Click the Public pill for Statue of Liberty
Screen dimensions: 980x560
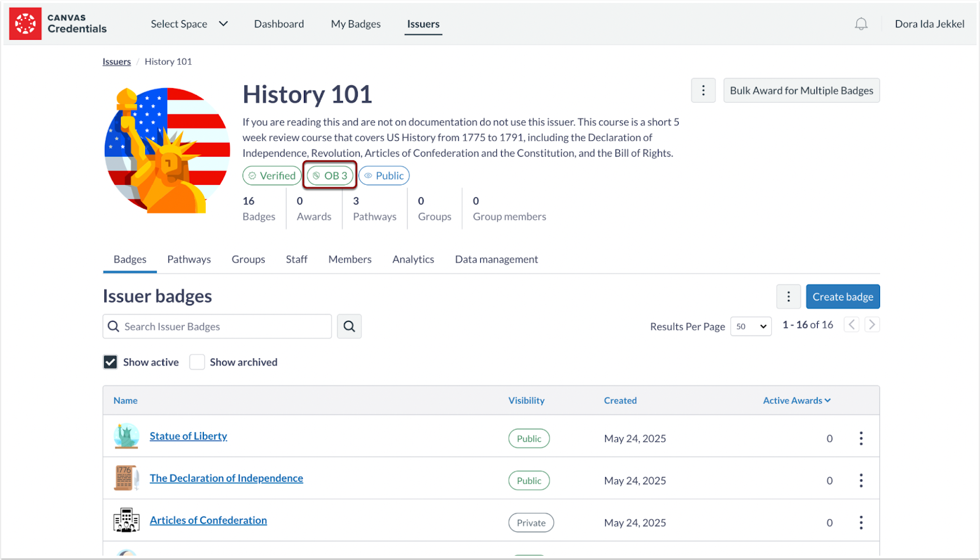(x=529, y=439)
